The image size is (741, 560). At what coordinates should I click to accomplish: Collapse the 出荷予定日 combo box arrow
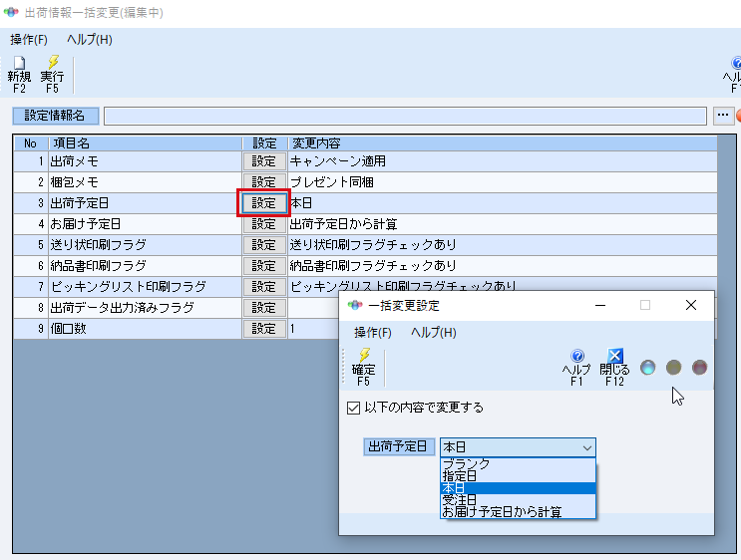click(x=587, y=447)
